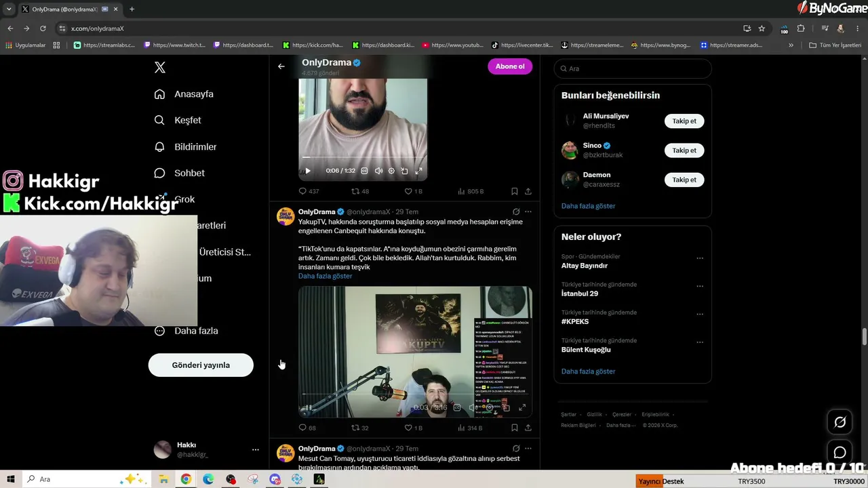Open options for Bülent Kuşoğlu trend
868x488 pixels.
700,342
